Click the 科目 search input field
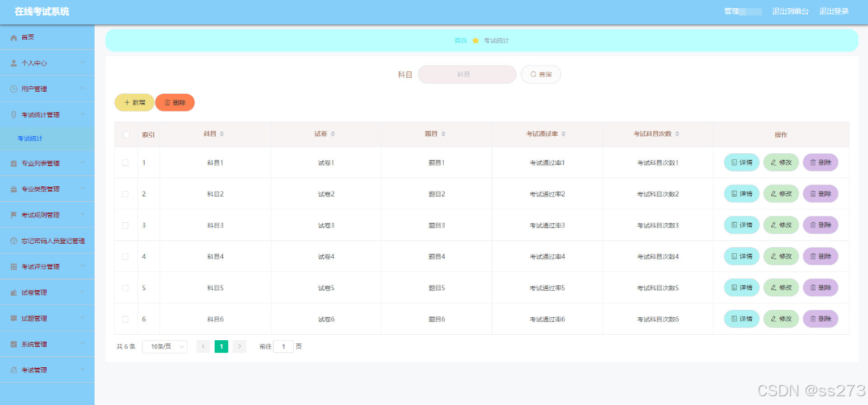868x405 pixels. click(467, 74)
